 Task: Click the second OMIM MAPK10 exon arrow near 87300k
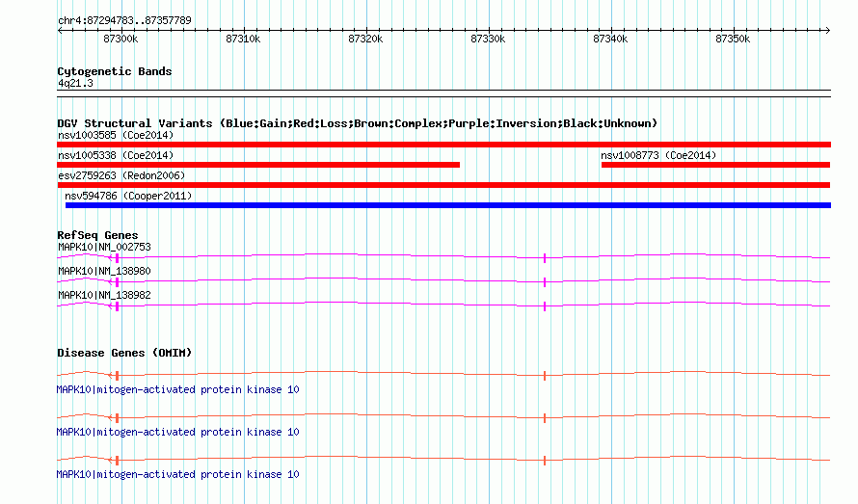[115, 418]
